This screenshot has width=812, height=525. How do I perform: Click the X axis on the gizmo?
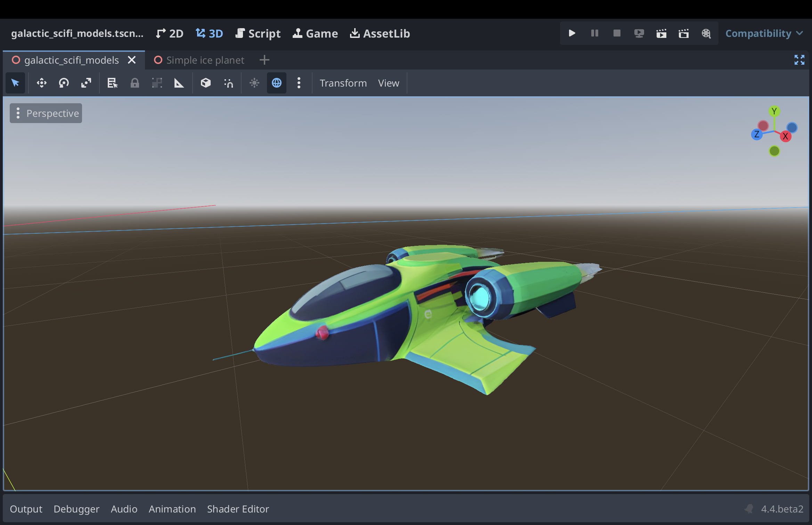click(x=786, y=136)
